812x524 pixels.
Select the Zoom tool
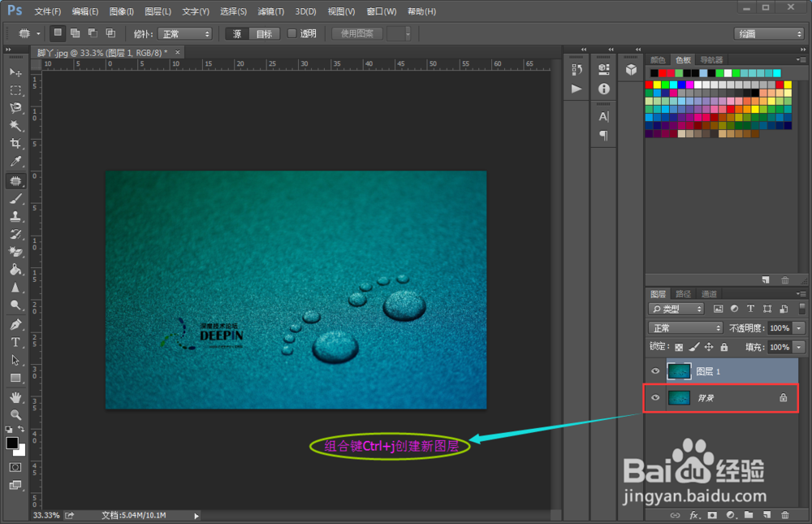tap(15, 414)
